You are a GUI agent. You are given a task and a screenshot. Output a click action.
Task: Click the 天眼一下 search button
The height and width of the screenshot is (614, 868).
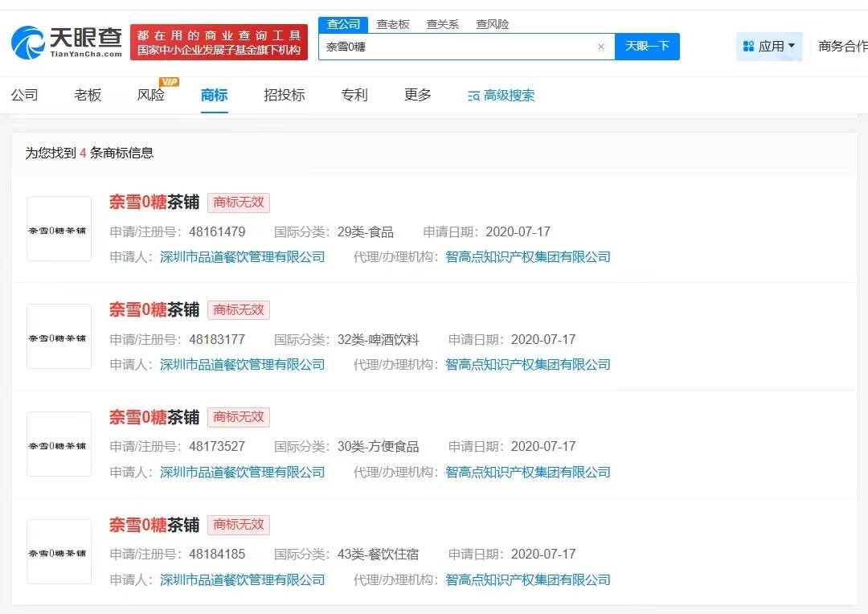648,47
